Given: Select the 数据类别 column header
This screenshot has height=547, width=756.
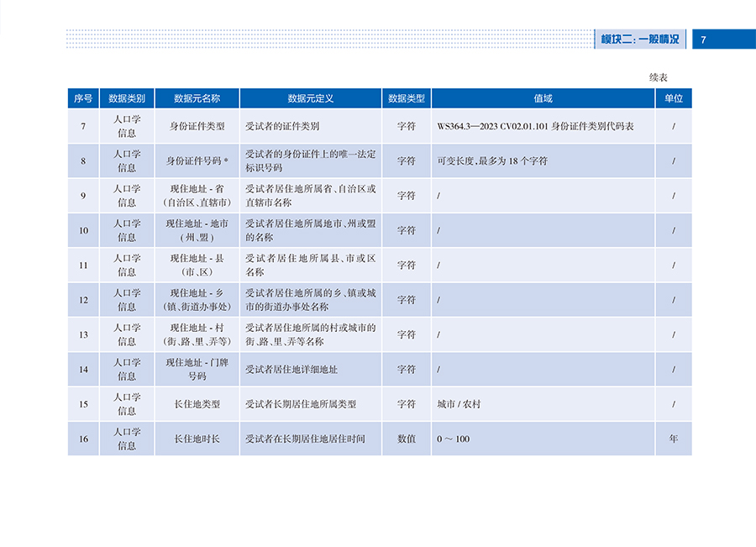Looking at the screenshot, I should [127, 98].
